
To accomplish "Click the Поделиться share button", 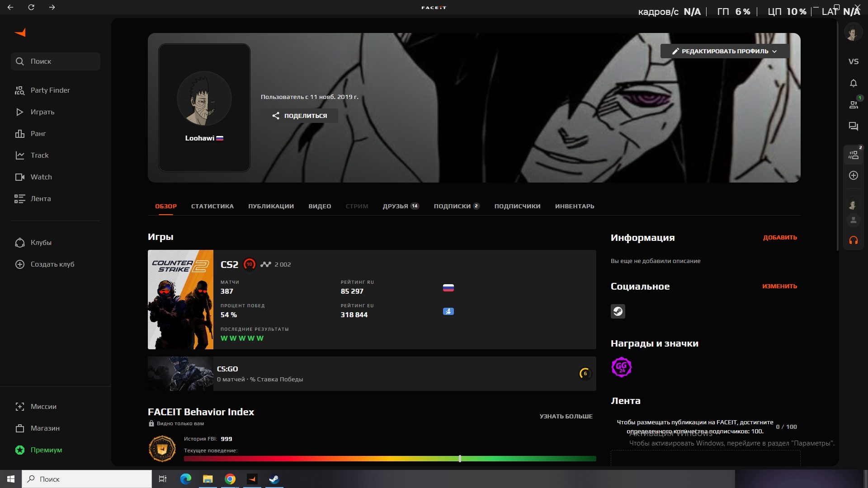I will click(x=299, y=116).
